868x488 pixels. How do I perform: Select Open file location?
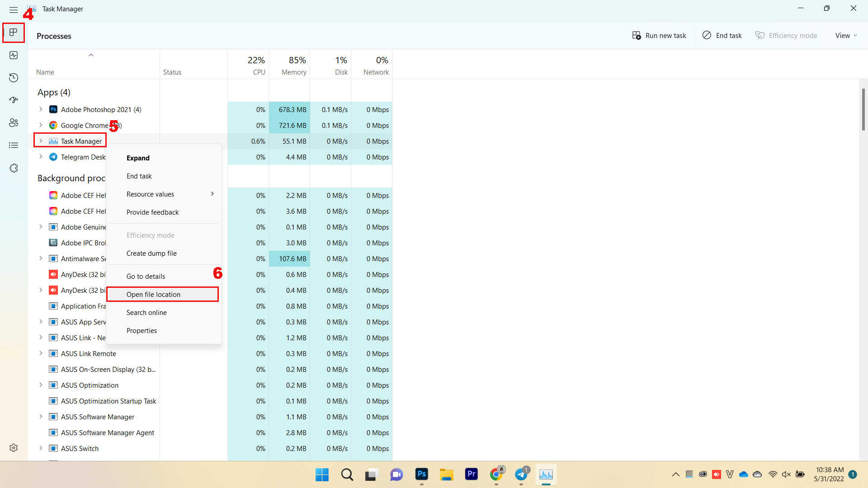click(x=164, y=295)
